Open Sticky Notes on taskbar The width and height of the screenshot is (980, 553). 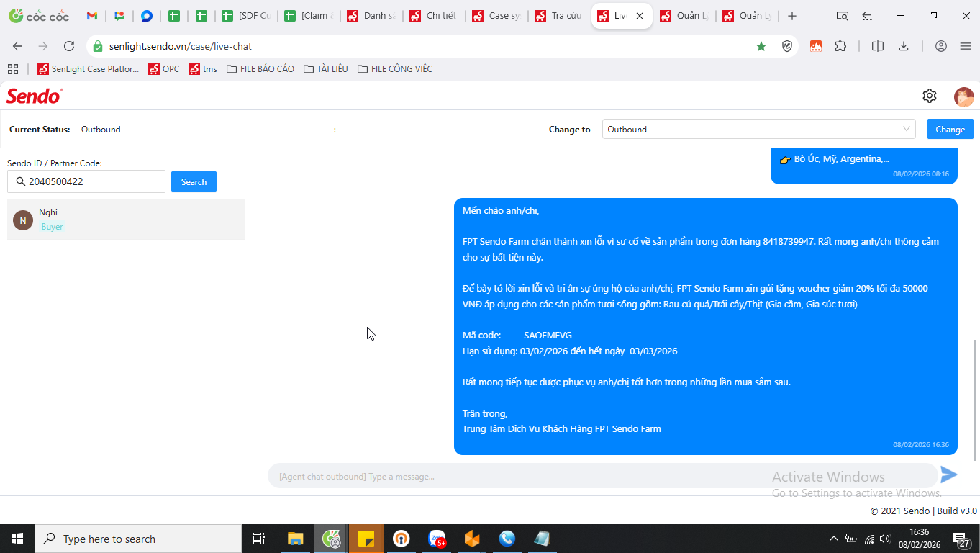(x=366, y=539)
